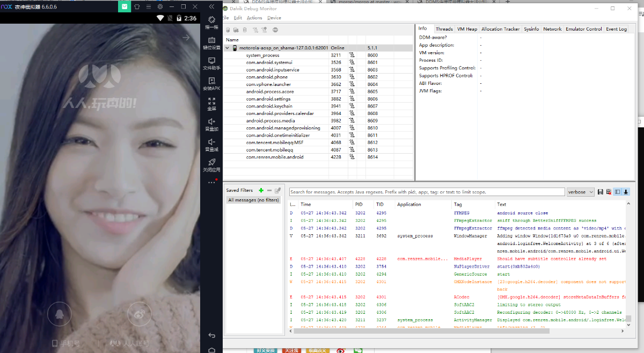Screen dimensions: 644x353
Task: Click the QQ login icon on the emulator screen
Action: (59, 314)
